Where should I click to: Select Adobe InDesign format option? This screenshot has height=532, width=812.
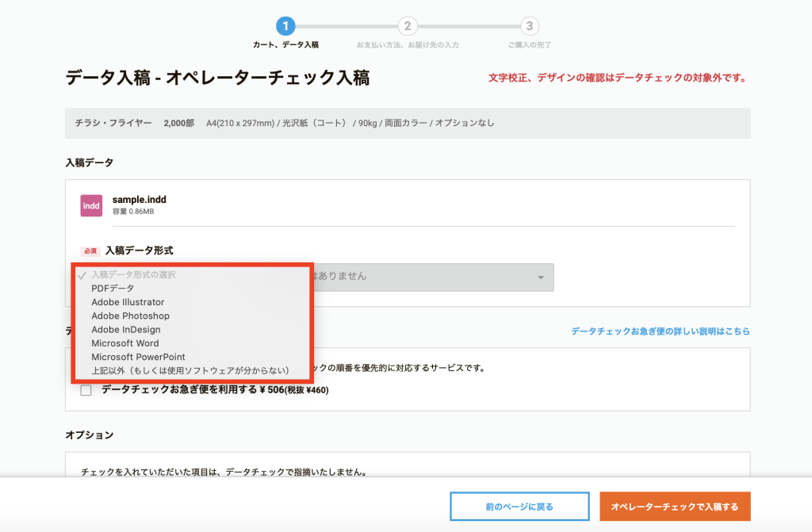(125, 330)
